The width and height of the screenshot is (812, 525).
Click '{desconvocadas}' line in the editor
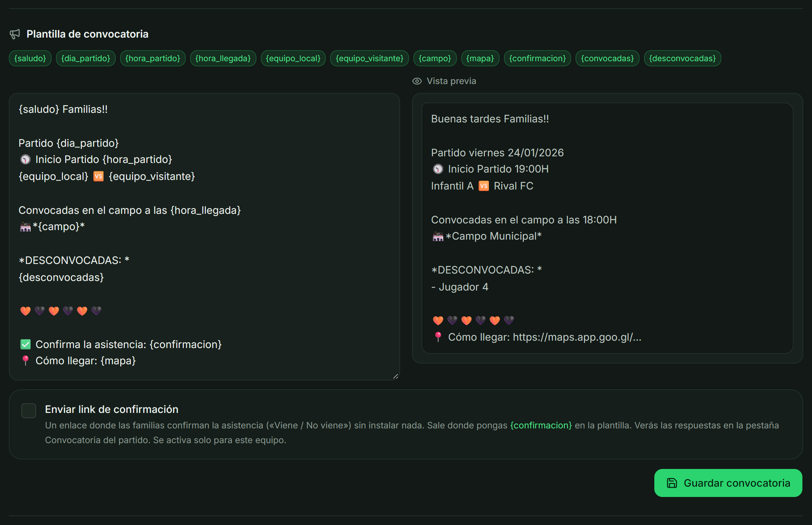61,277
